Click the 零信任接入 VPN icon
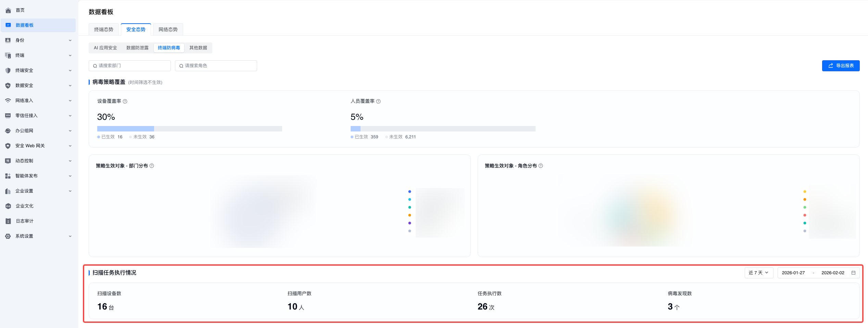The width and height of the screenshot is (868, 328). click(8, 115)
